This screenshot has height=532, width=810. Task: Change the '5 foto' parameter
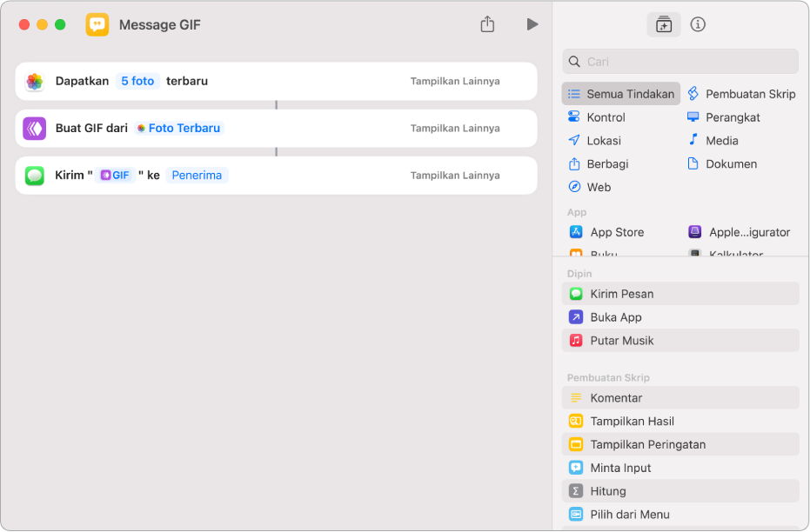(x=137, y=81)
